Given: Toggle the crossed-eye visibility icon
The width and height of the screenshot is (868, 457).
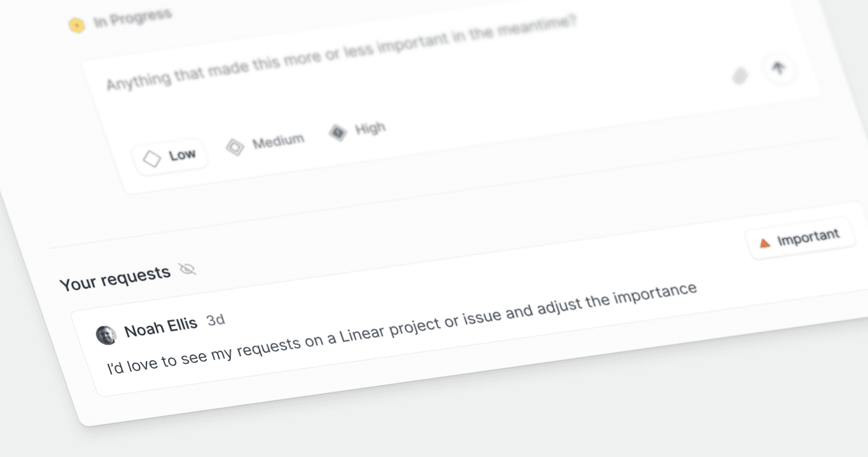Looking at the screenshot, I should [x=188, y=270].
